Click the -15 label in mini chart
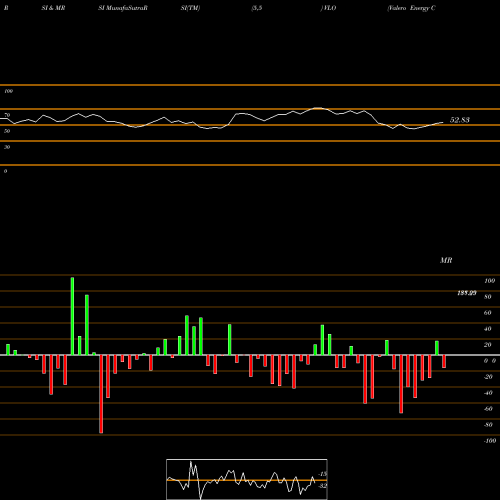Viewport: 500px width, 500px height. pyautogui.click(x=322, y=474)
